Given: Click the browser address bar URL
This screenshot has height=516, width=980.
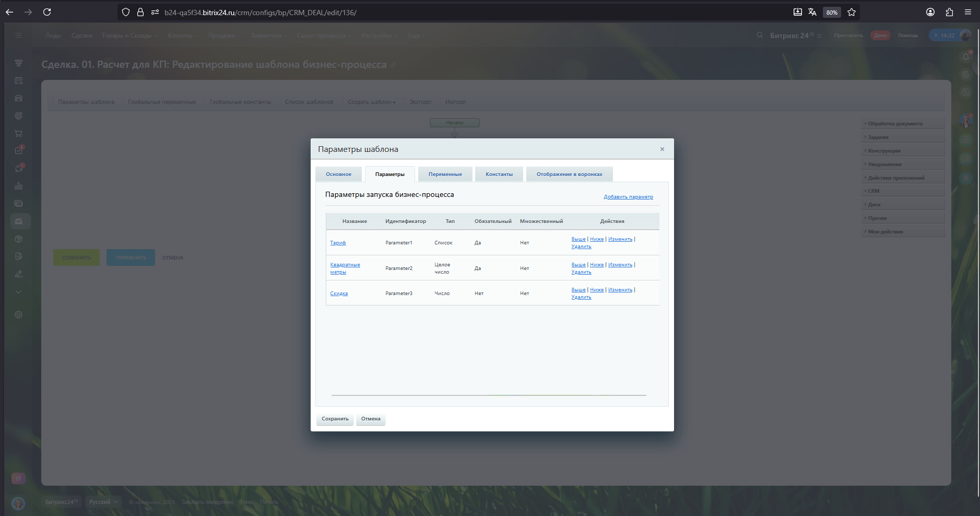Looking at the screenshot, I should [x=261, y=12].
